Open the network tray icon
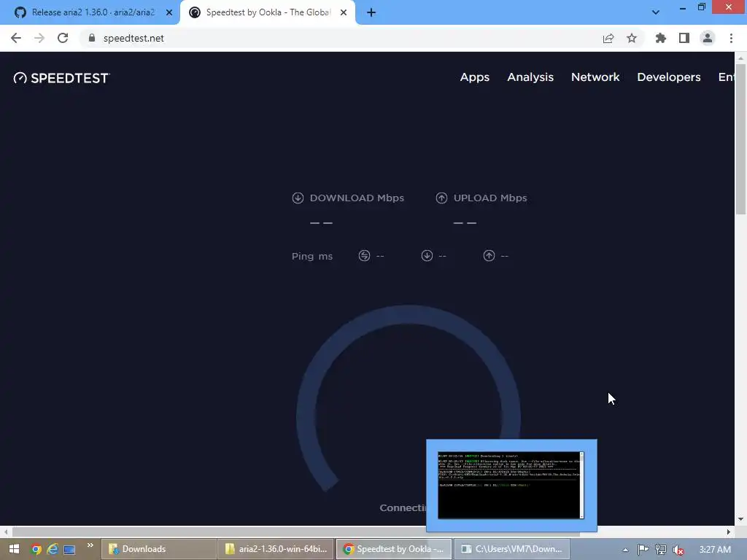The width and height of the screenshot is (747, 560). coord(661,550)
